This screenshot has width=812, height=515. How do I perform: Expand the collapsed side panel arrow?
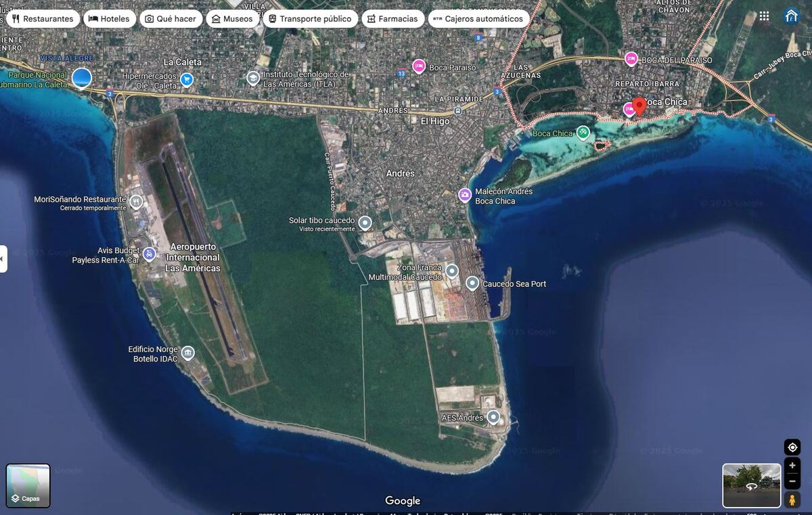pos(3,259)
